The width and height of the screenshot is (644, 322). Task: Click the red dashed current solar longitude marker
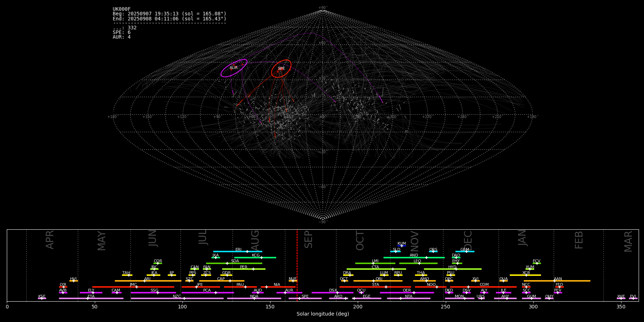pos(297,265)
